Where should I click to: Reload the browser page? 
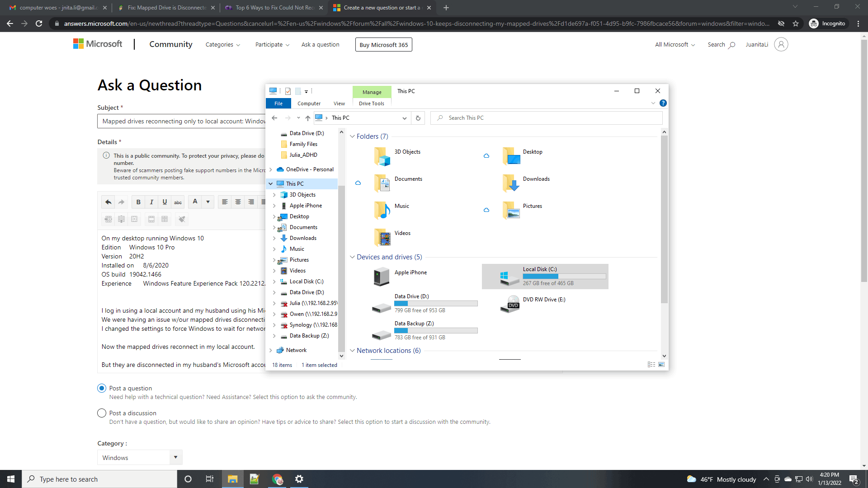(39, 23)
